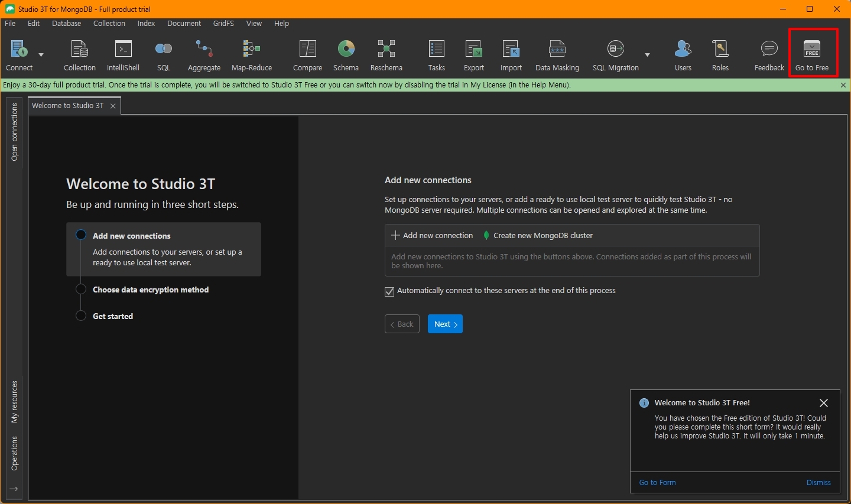Click the info icon in the notification
This screenshot has width=851, height=504.
(x=644, y=403)
